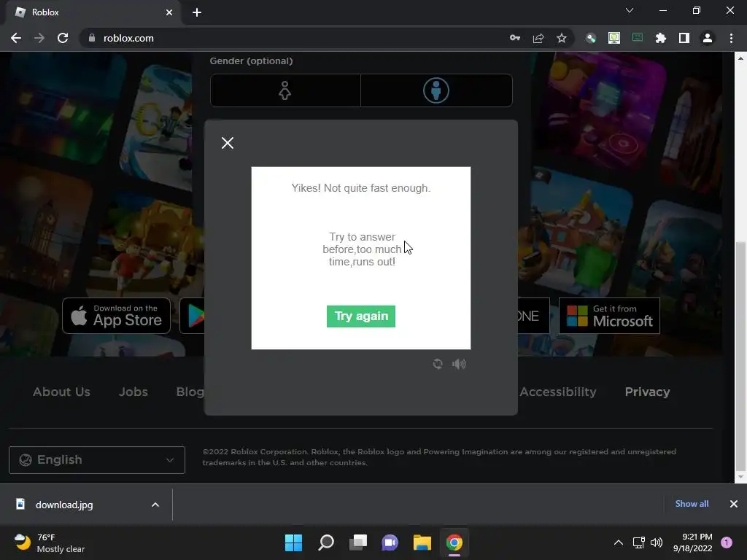Screen dimensions: 747x560
Task: Open the network status tray icon
Action: pos(639,542)
